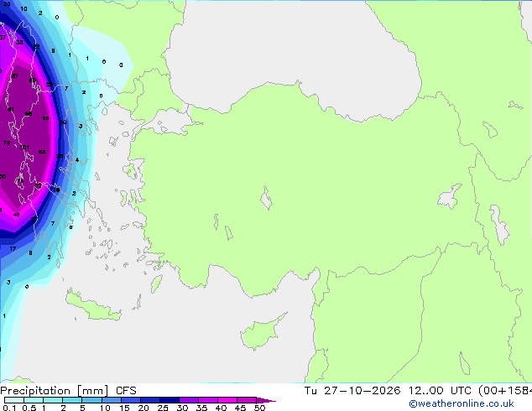Pick the 20–25 mm legend swatch
Screen dimensions: 532x411
[x=149, y=400]
